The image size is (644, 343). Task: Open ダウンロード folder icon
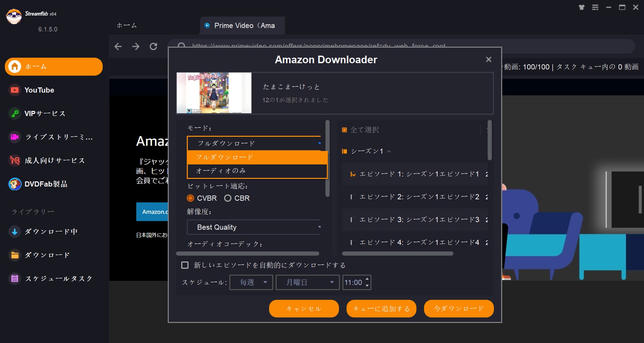click(x=15, y=255)
